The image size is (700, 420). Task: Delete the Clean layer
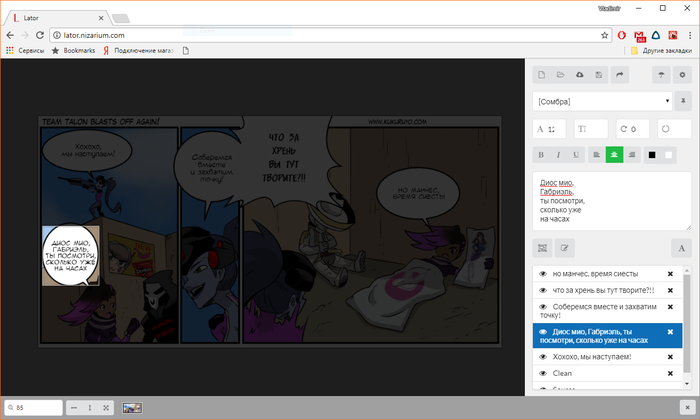[x=670, y=374]
